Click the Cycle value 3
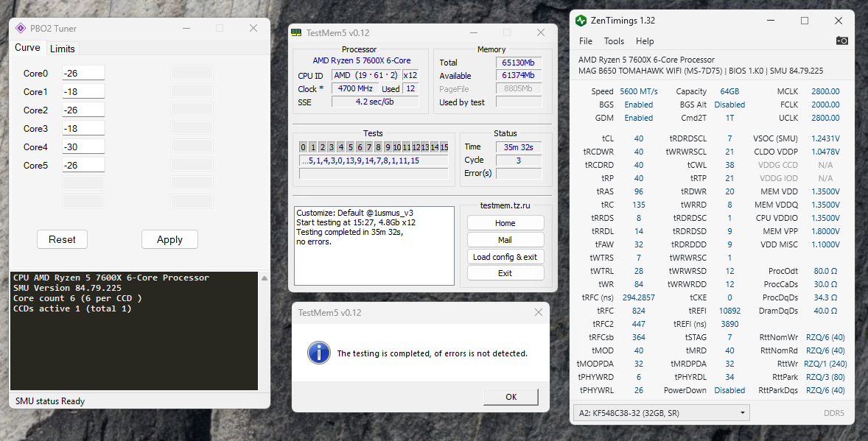The width and height of the screenshot is (868, 441). pyautogui.click(x=519, y=160)
